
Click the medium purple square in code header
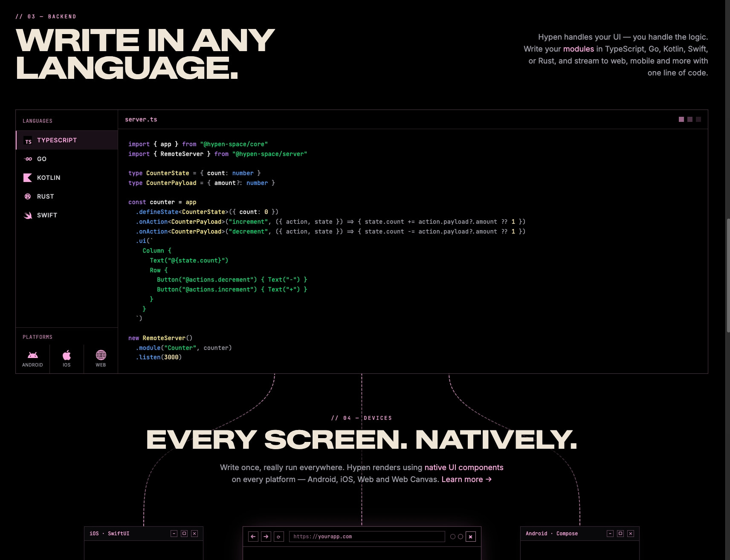pos(690,119)
